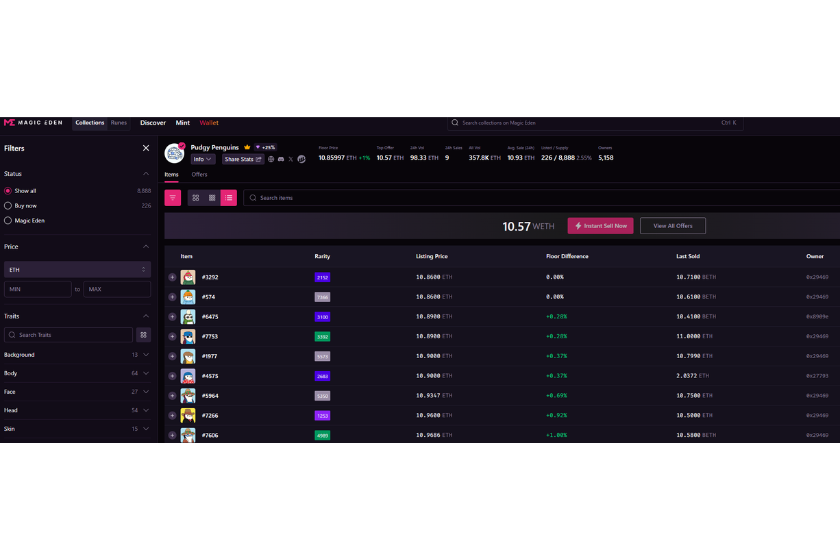
Task: Sort by Listing Price column header
Action: pyautogui.click(x=432, y=256)
